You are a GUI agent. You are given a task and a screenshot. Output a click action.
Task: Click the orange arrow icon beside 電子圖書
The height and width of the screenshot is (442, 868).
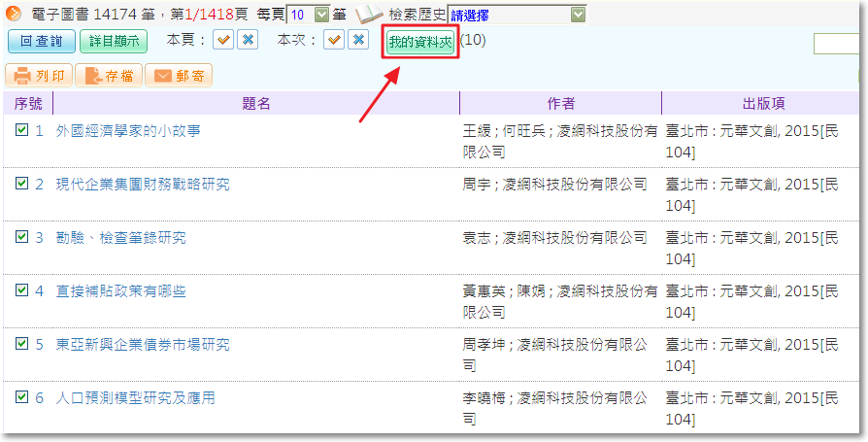point(14,14)
